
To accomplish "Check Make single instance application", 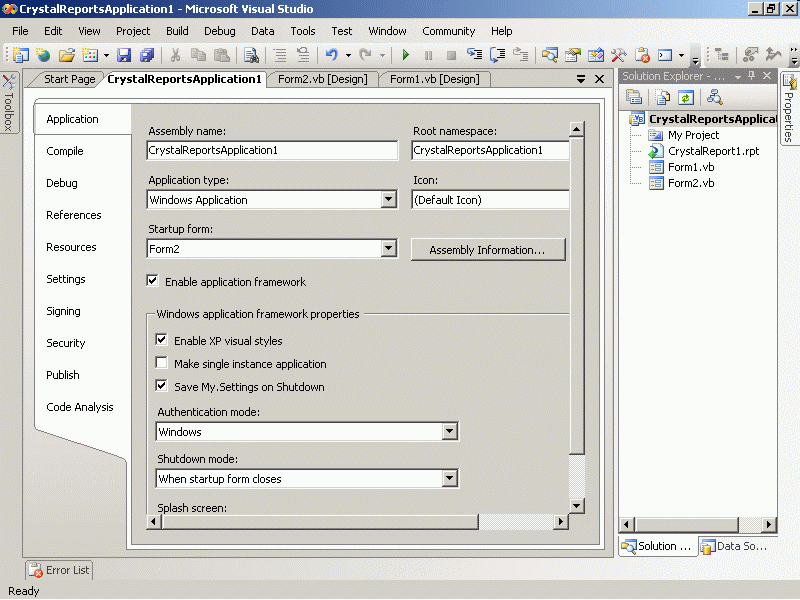I will (161, 362).
